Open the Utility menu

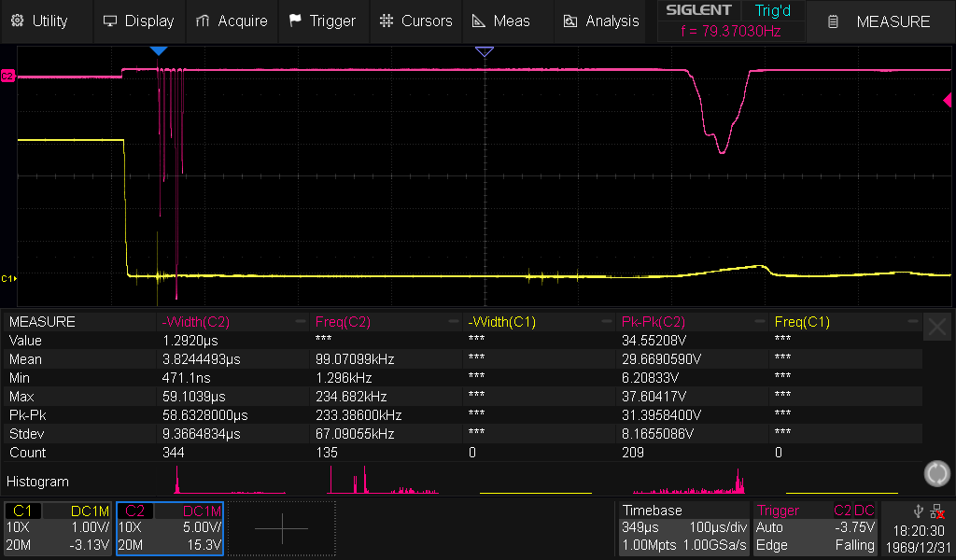38,21
